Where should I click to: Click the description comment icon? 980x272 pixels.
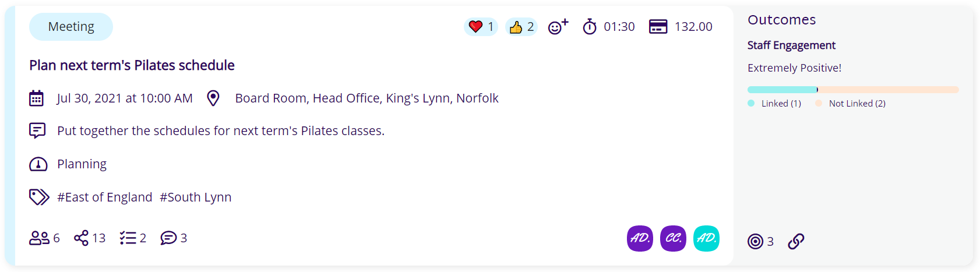[x=37, y=130]
